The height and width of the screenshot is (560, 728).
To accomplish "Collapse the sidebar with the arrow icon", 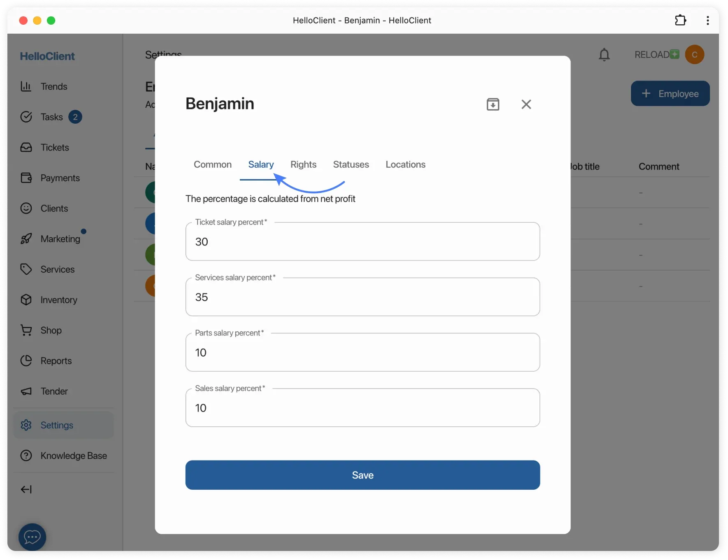I will [x=26, y=489].
